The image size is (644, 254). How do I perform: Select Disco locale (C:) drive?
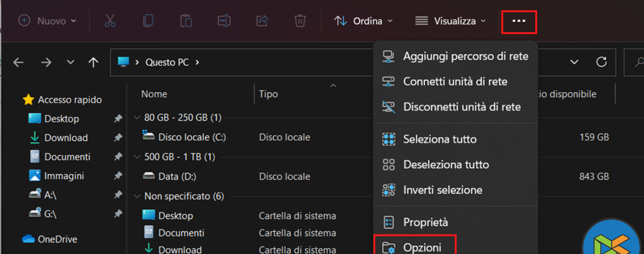pos(191,137)
